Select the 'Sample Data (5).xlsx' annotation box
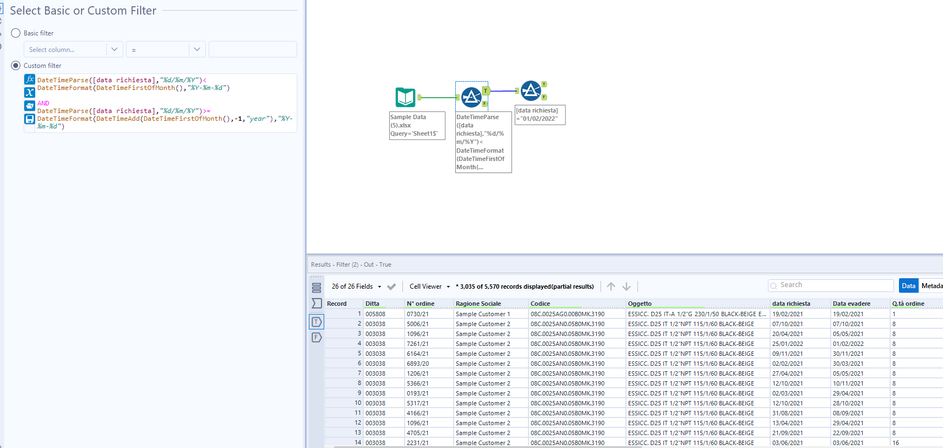Screen dimensions: 943x448 point(417,126)
